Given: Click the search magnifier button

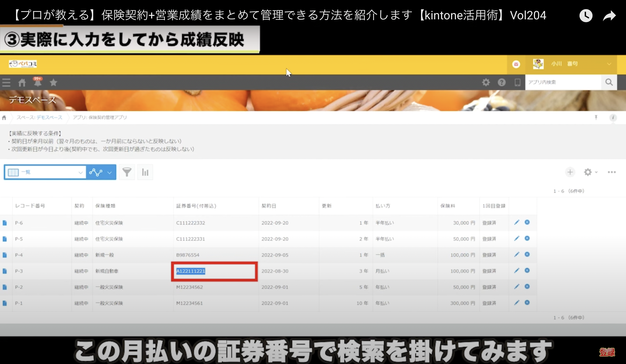Looking at the screenshot, I should click(x=609, y=82).
